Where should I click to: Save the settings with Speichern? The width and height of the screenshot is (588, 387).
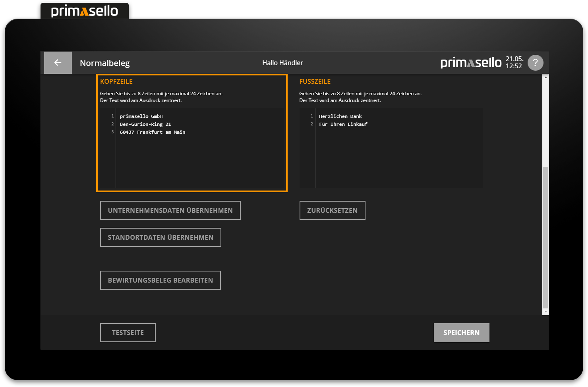point(461,333)
